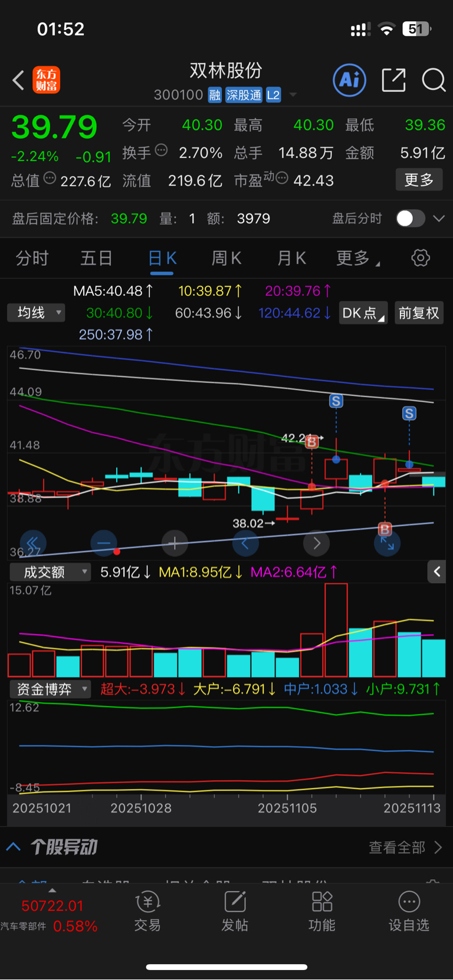Tap 20251028 date label

coord(141,808)
